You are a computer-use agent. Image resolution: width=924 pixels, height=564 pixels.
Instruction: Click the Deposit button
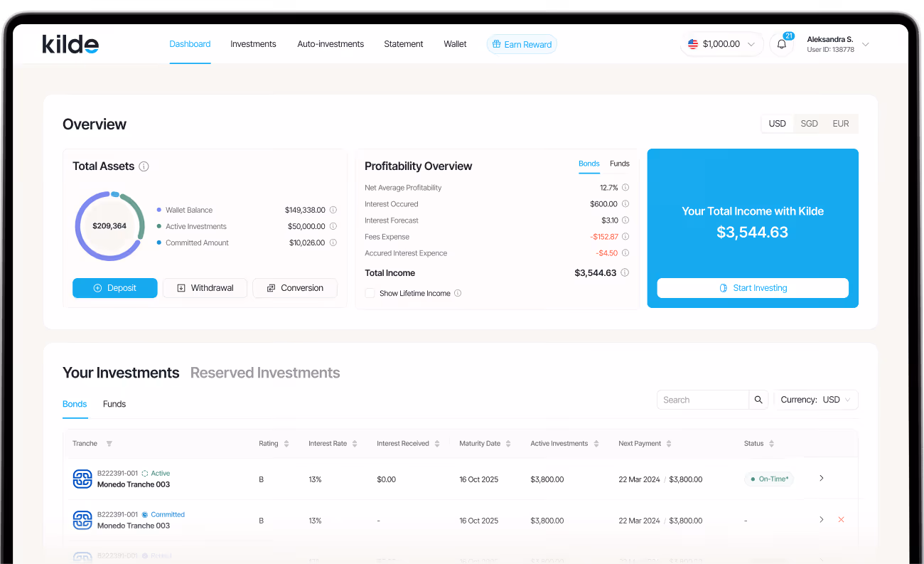click(x=115, y=288)
